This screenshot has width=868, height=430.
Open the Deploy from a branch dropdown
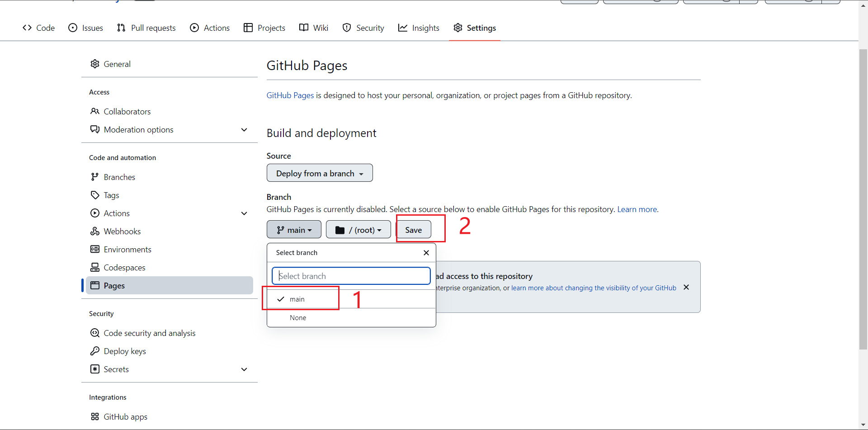(320, 173)
